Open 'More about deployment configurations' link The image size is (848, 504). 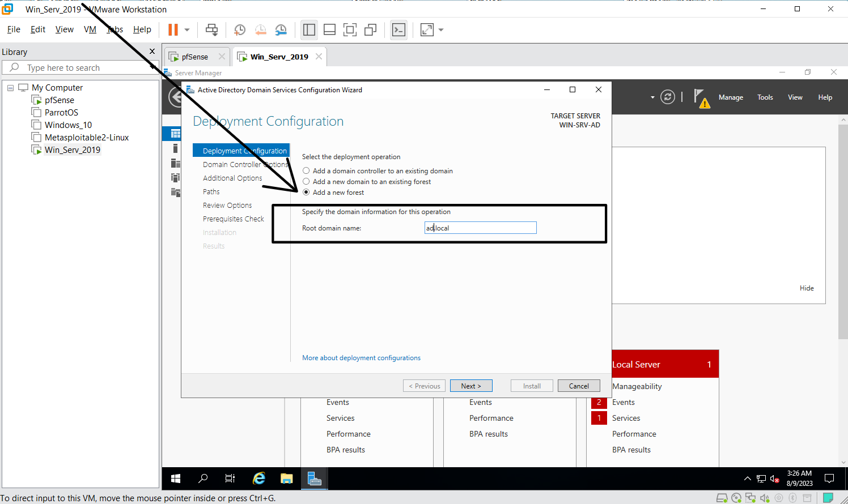click(361, 358)
